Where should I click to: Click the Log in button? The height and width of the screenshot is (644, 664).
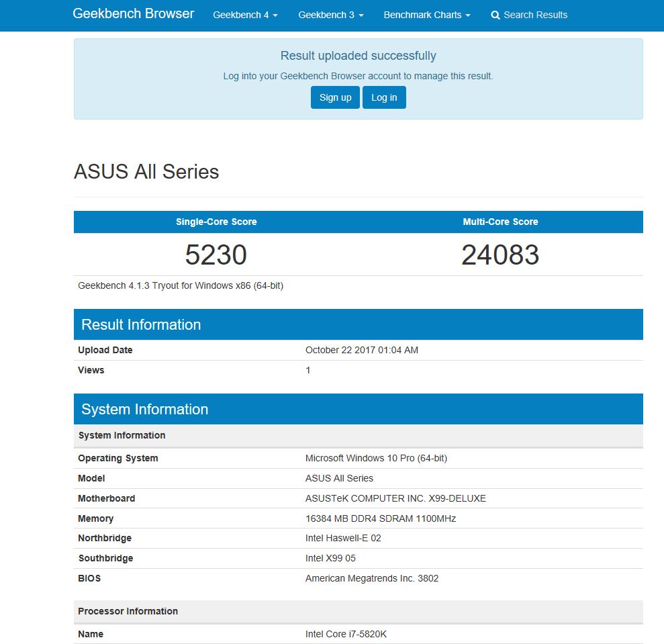tap(384, 97)
